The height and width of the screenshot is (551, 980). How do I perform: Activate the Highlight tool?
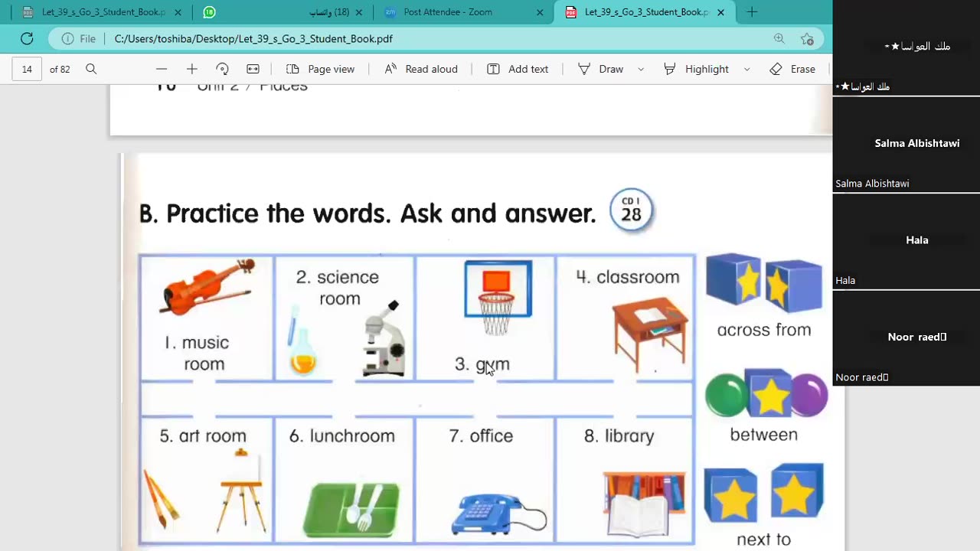tap(696, 69)
